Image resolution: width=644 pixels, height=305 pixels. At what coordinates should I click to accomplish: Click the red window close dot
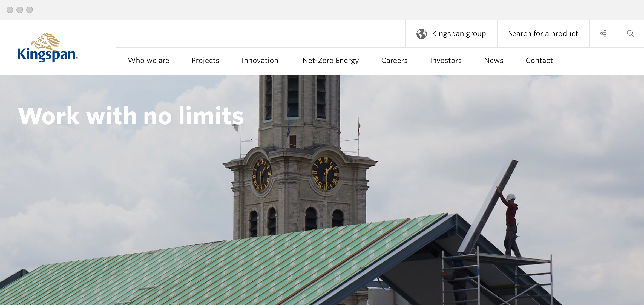coord(10,10)
